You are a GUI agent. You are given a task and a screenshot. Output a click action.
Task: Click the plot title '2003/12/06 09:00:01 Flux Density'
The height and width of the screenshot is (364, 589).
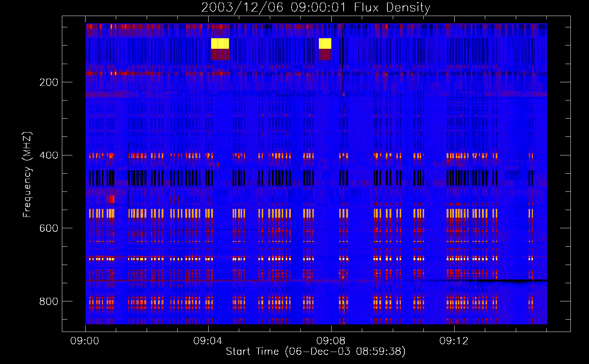tap(316, 7)
